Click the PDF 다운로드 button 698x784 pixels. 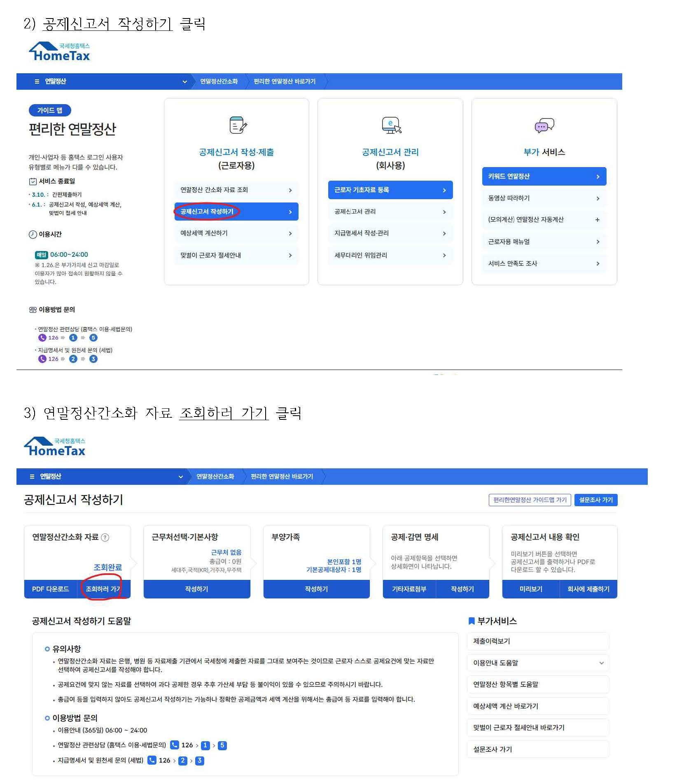coord(50,589)
